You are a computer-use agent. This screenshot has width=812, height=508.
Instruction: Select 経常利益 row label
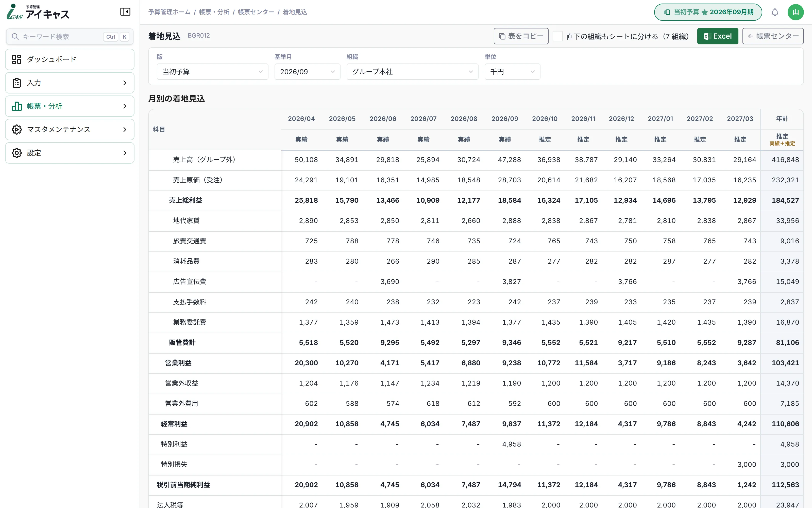pyautogui.click(x=174, y=424)
